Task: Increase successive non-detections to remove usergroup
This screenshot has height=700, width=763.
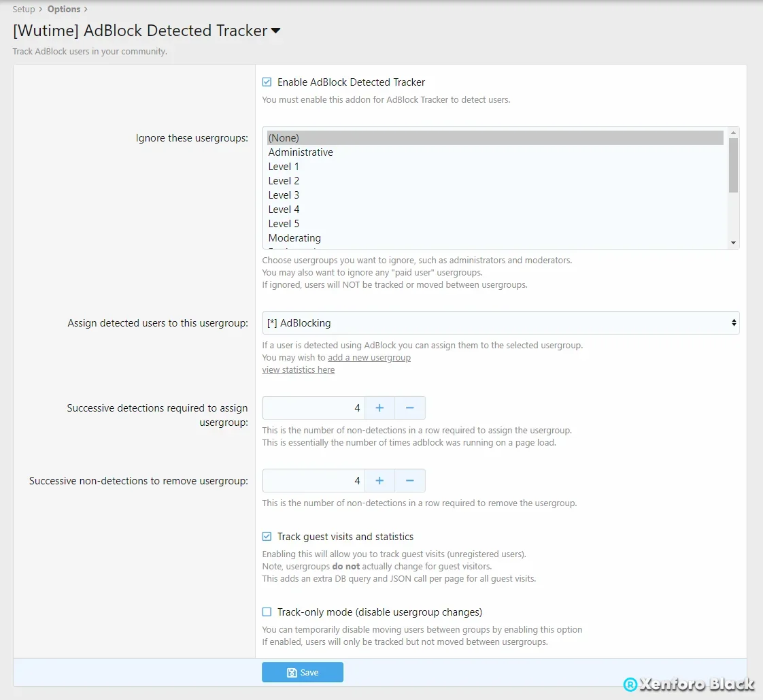Action: [x=379, y=481]
